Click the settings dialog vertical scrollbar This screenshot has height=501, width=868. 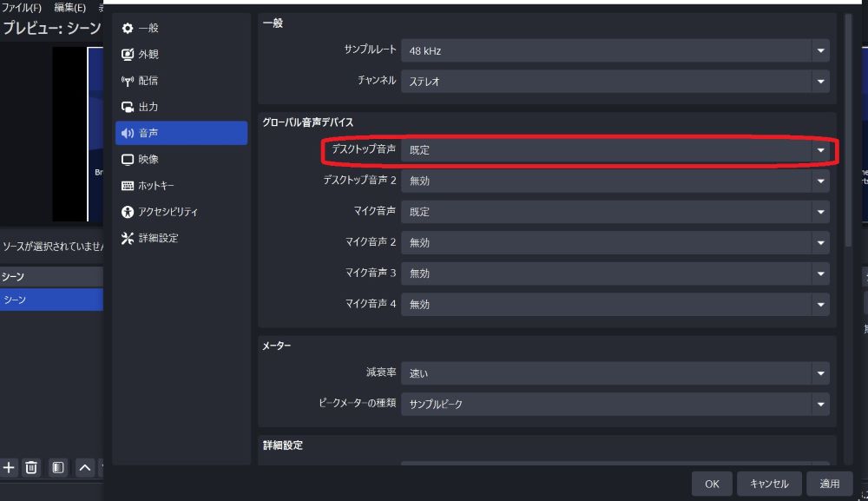[848, 130]
